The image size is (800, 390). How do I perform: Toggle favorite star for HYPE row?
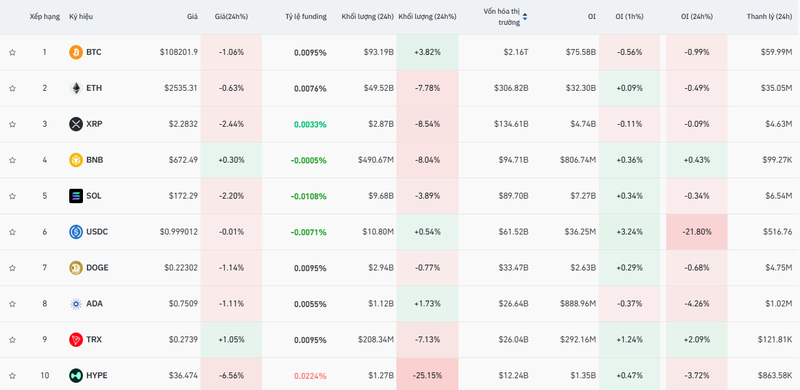click(x=12, y=376)
